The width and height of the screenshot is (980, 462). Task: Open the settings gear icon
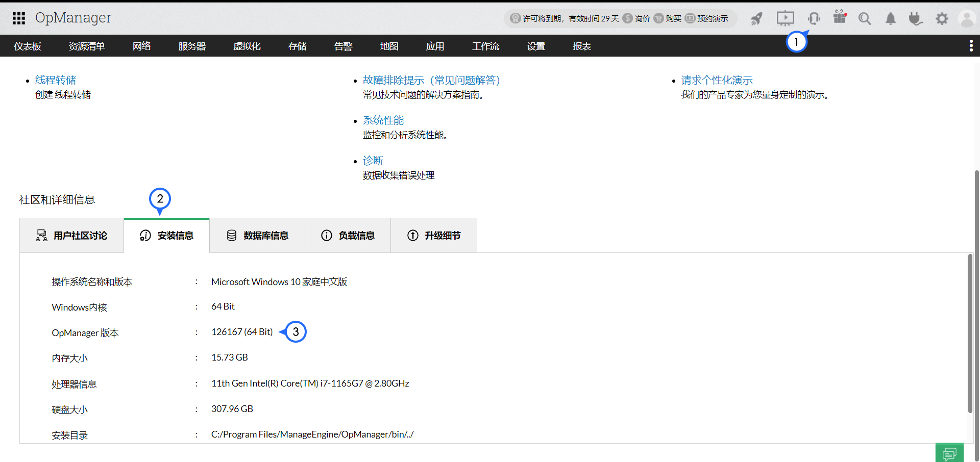[x=942, y=19]
